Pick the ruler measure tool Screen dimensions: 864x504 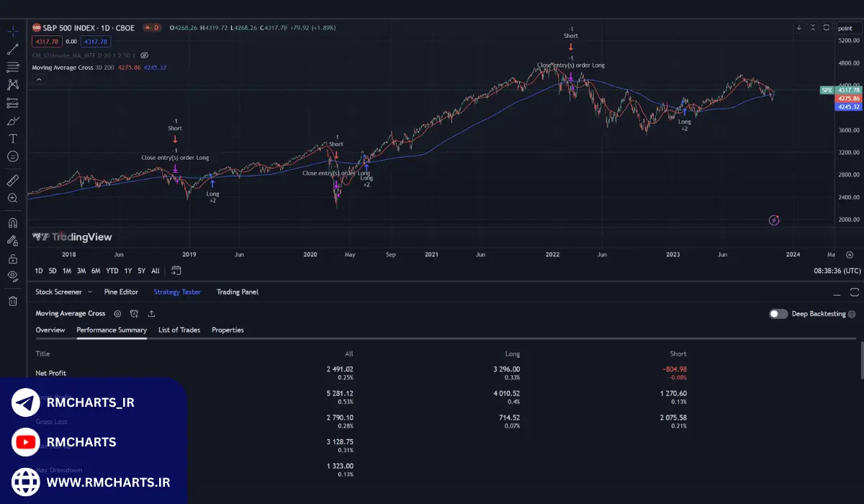click(x=13, y=180)
